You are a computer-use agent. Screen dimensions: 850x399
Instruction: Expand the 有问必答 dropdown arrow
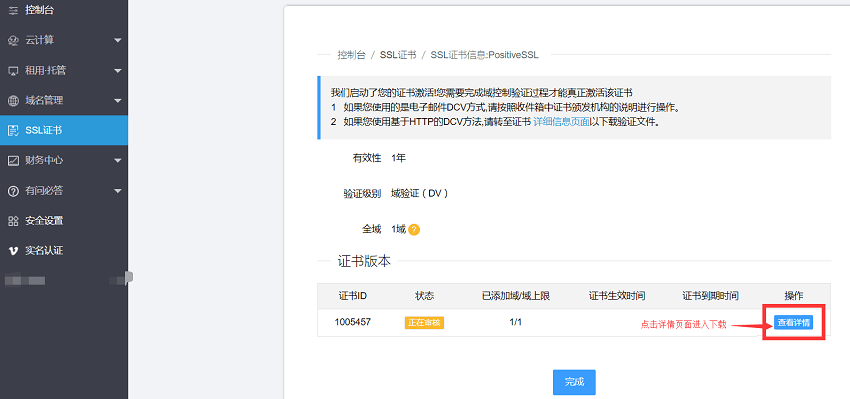(x=118, y=191)
